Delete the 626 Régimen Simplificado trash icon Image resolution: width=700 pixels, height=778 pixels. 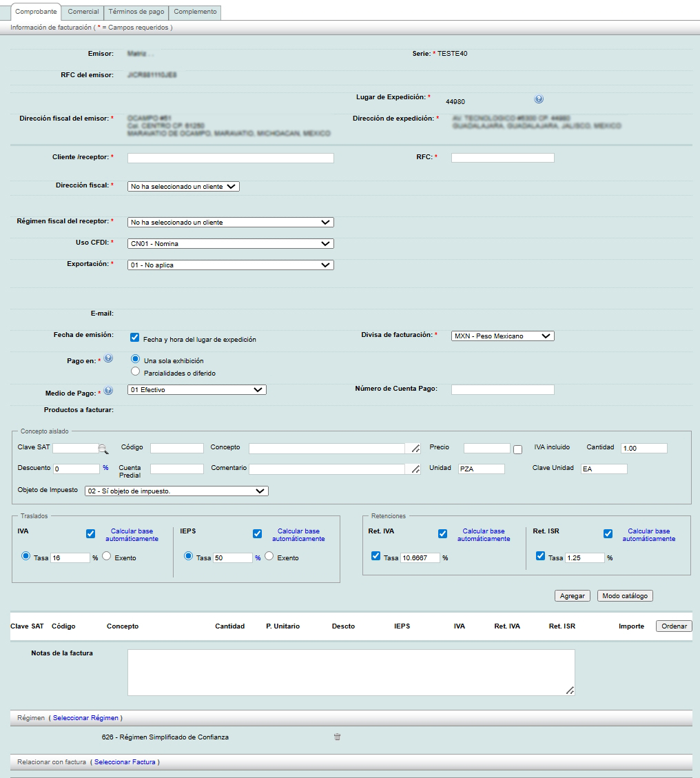click(337, 737)
